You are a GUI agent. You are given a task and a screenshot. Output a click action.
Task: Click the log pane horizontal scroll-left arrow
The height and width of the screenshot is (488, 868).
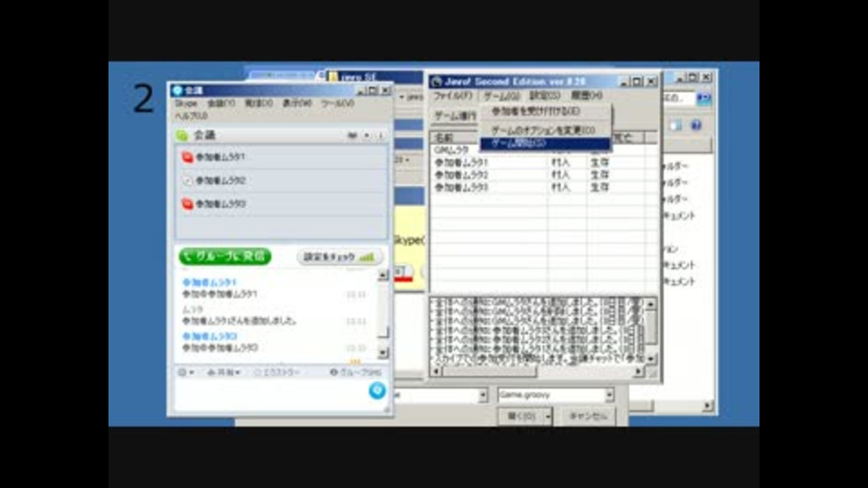coord(436,371)
